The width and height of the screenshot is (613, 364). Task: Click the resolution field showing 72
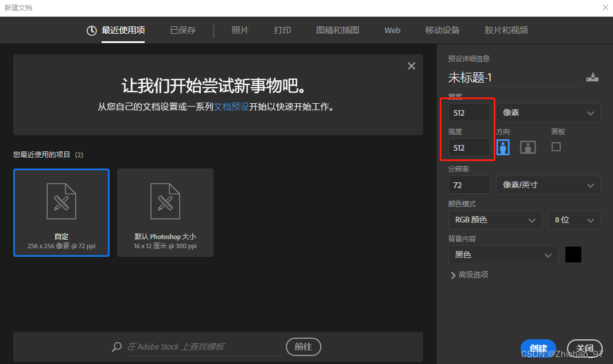(x=469, y=185)
